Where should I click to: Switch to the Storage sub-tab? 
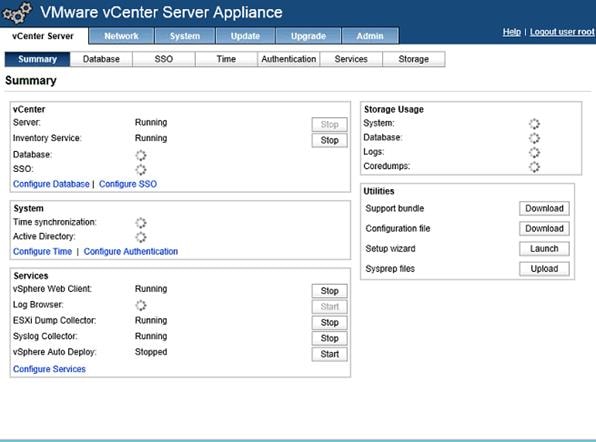pos(414,59)
